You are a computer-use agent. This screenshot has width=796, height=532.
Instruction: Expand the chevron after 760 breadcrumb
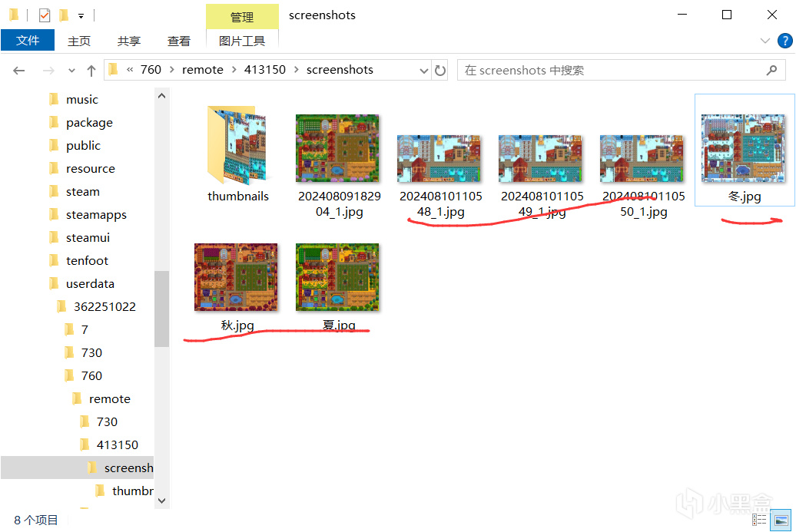(171, 70)
